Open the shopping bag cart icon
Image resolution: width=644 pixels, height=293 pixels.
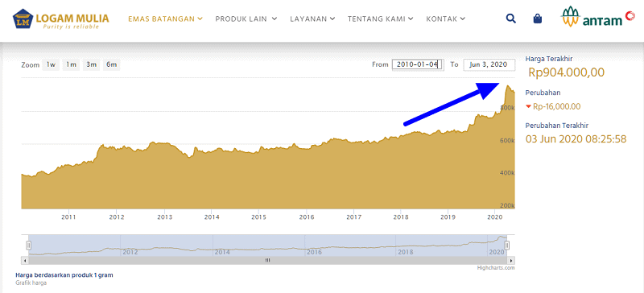[x=537, y=19]
